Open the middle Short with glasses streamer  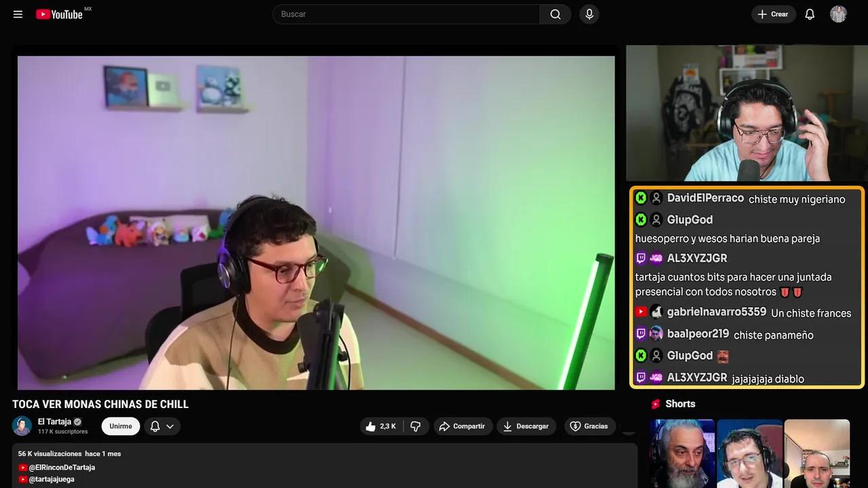coord(749,453)
